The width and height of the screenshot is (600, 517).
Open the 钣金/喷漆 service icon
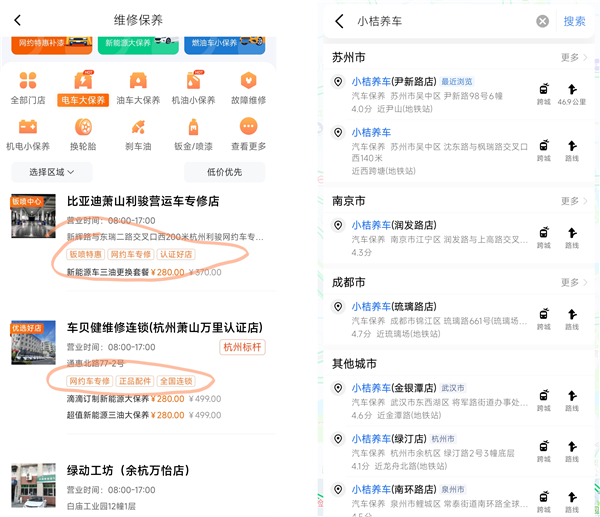194,127
